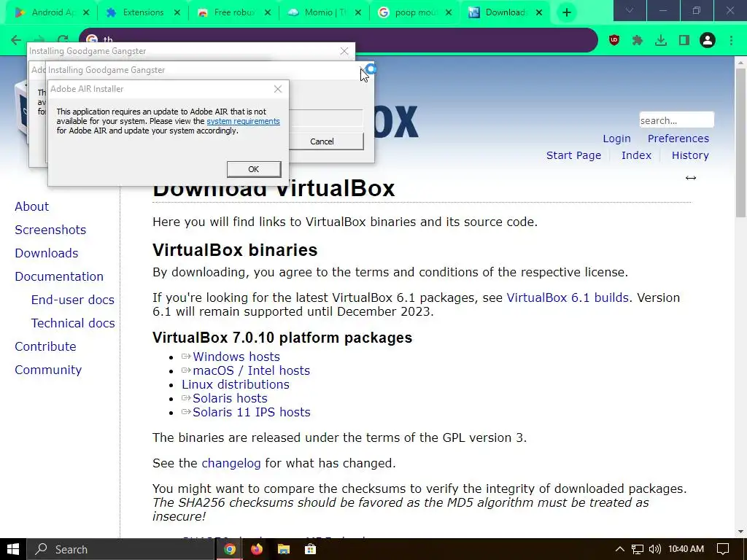
Task: Close the Free robux tab
Action: (x=267, y=13)
